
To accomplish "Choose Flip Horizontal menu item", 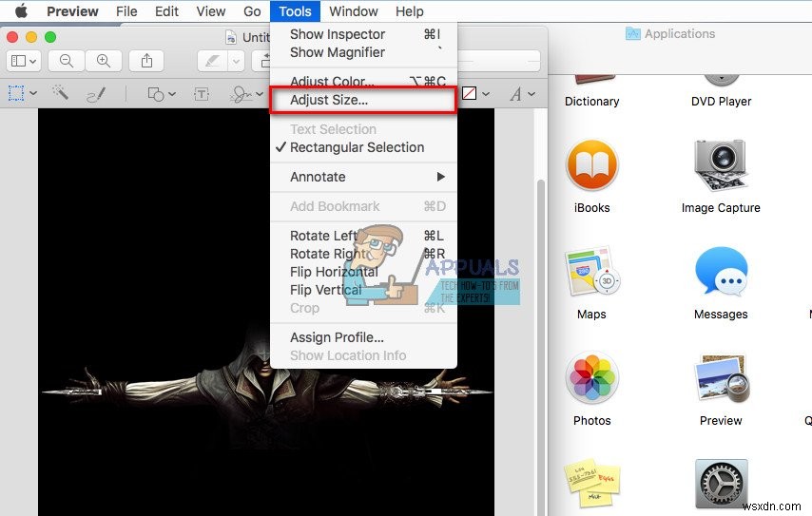I will [x=363, y=272].
